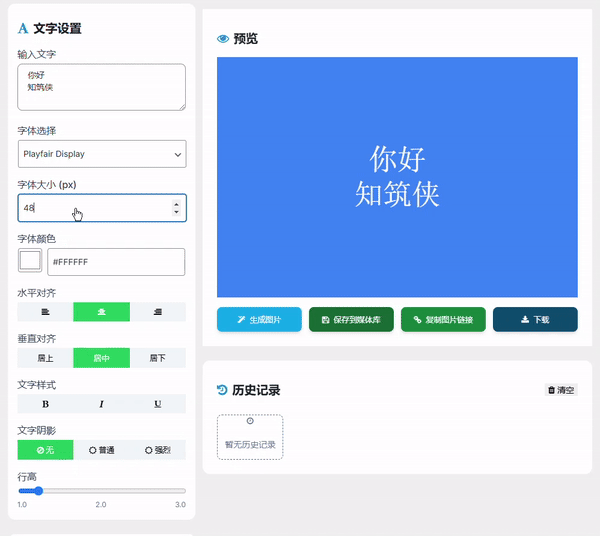Toggle bold text style
The image size is (600, 536).
(45, 404)
